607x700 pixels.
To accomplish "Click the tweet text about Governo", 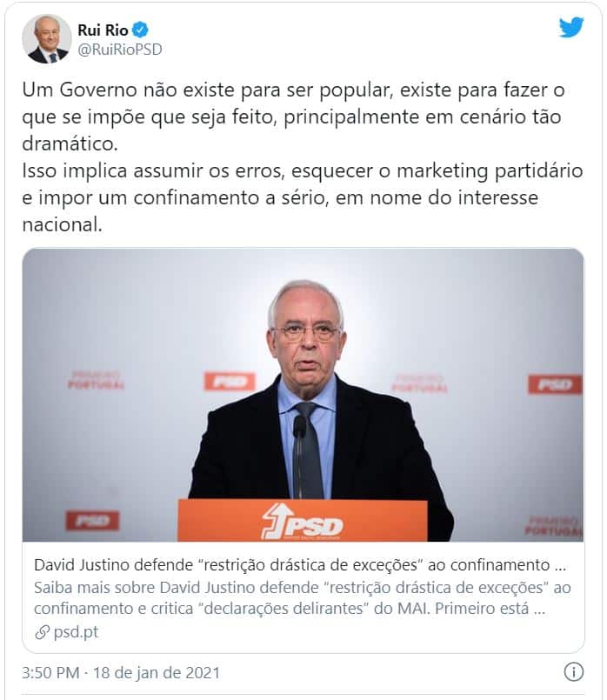I will pos(303,157).
